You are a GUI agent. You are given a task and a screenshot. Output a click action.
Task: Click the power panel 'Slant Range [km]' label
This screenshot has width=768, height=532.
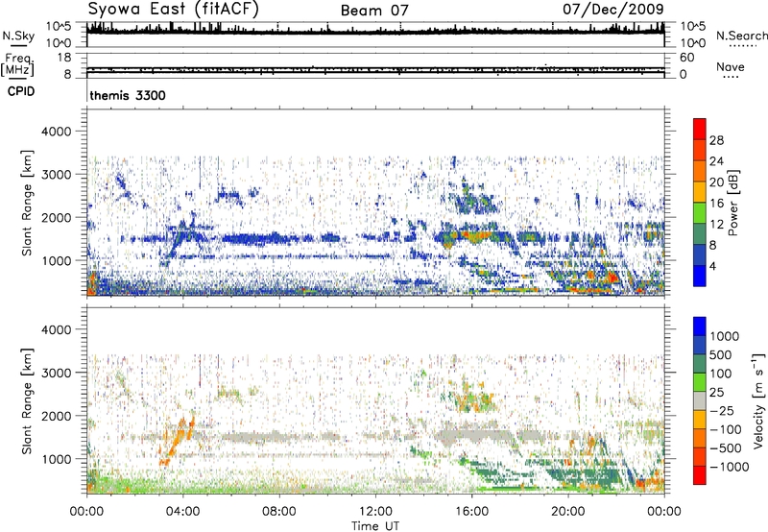27,203
